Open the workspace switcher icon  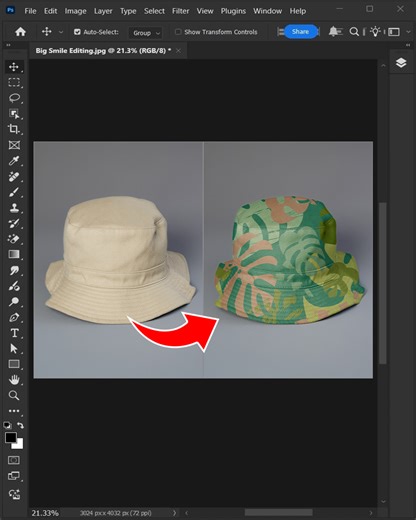(394, 32)
